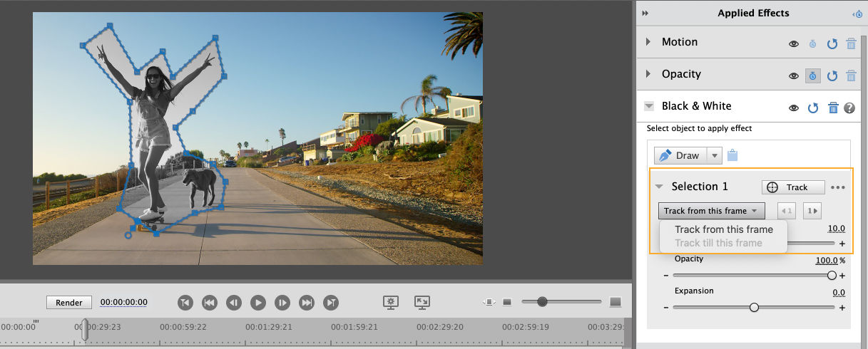Open help for Black & White effect
This screenshot has width=868, height=349.
coord(849,108)
